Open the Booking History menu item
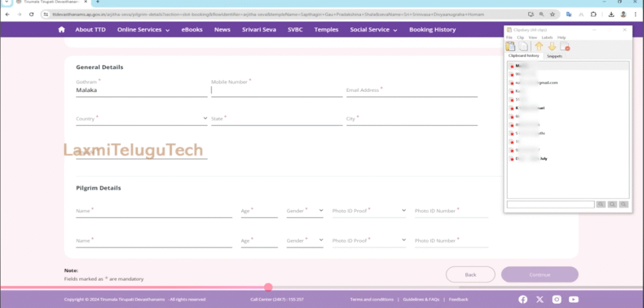This screenshot has height=308, width=644. (x=432, y=30)
